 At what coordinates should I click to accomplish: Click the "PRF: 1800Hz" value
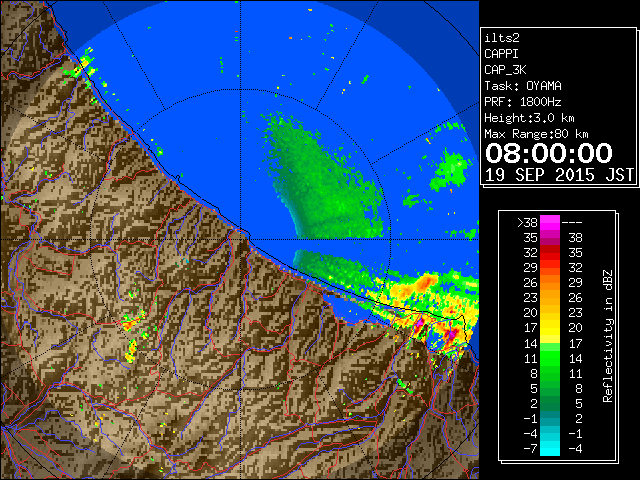click(x=523, y=102)
